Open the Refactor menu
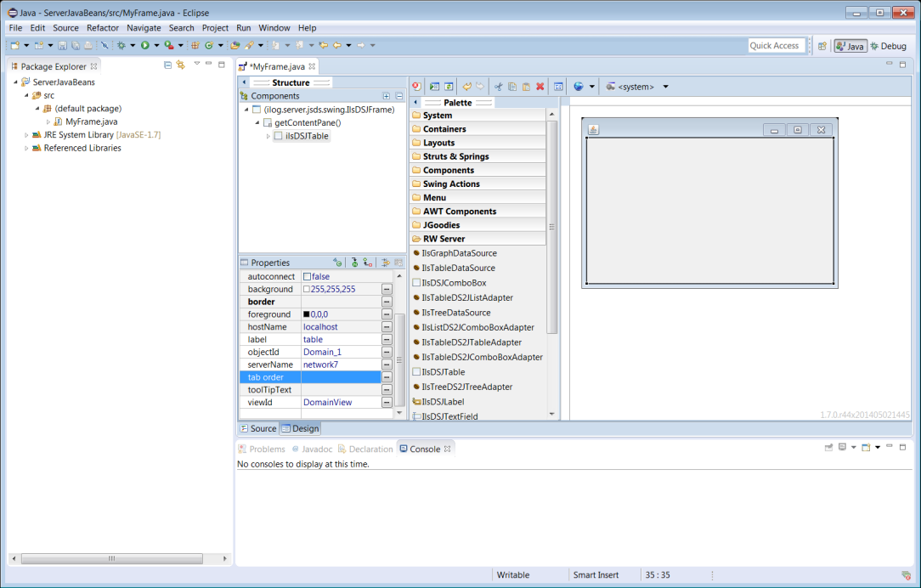The image size is (921, 588). tap(103, 28)
